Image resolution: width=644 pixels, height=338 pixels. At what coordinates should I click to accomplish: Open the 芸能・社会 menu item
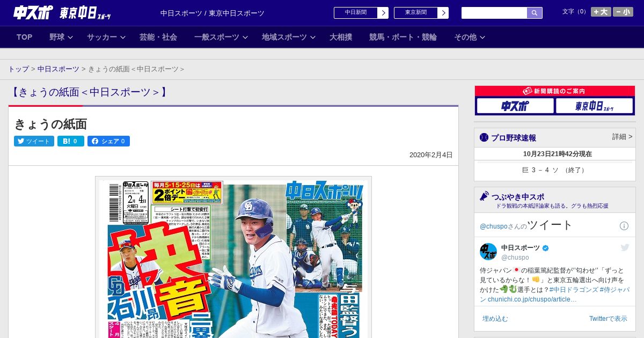click(x=158, y=37)
